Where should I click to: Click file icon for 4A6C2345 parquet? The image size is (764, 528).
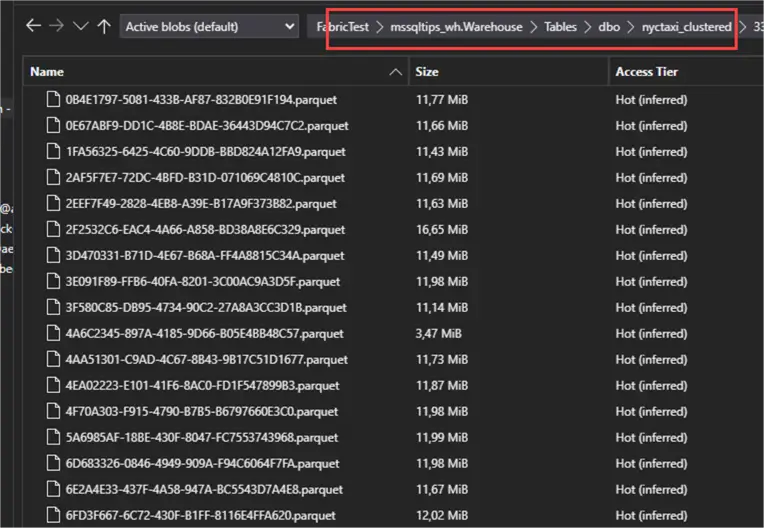coord(53,333)
